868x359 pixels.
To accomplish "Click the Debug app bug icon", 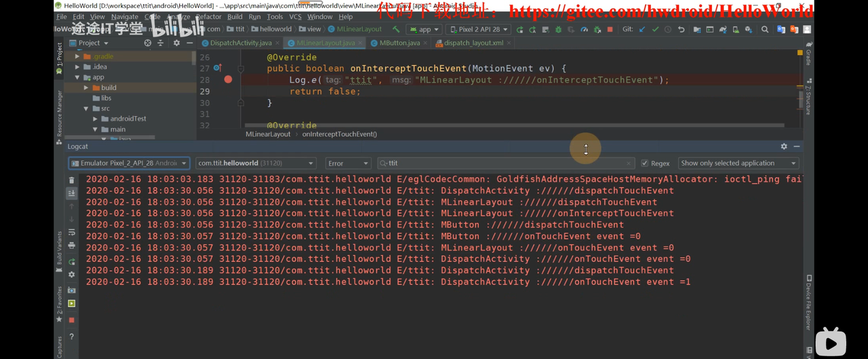I will [558, 30].
